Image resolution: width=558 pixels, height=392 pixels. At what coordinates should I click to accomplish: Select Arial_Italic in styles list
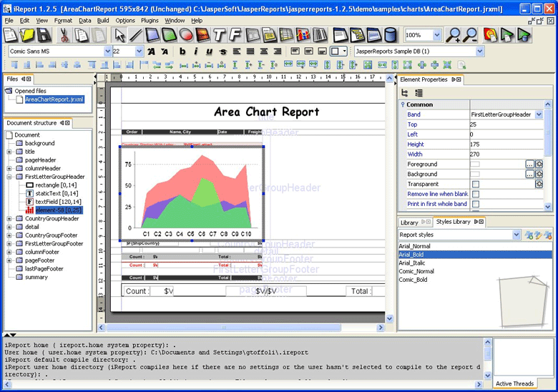click(x=414, y=263)
